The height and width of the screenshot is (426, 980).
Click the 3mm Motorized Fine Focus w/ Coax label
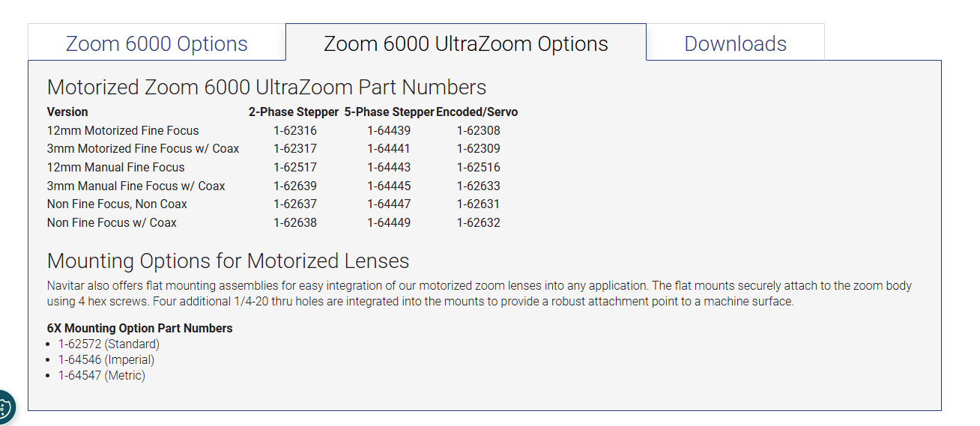(143, 149)
